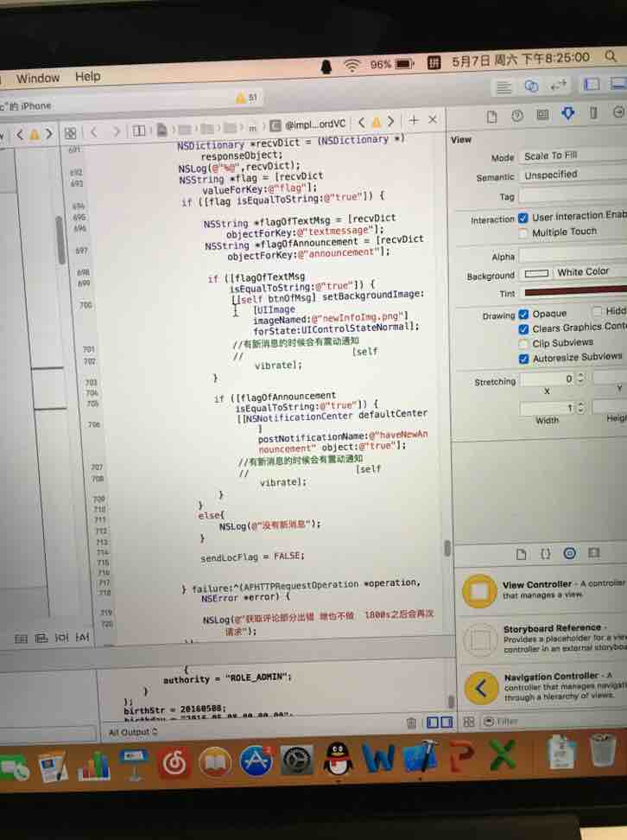The width and height of the screenshot is (627, 840).
Task: Enable the Multiple Touch checkbox
Action: tap(523, 232)
